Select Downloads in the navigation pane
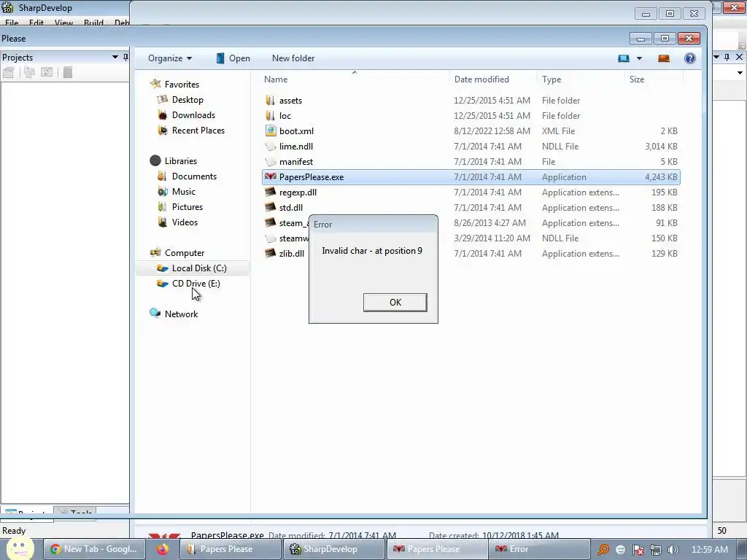This screenshot has height=560, width=747. tap(193, 114)
